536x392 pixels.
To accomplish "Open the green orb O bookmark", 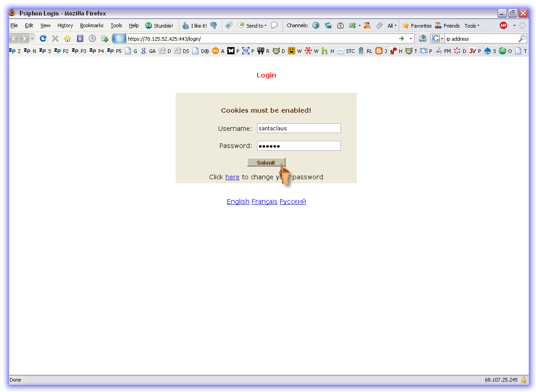I will click(505, 51).
